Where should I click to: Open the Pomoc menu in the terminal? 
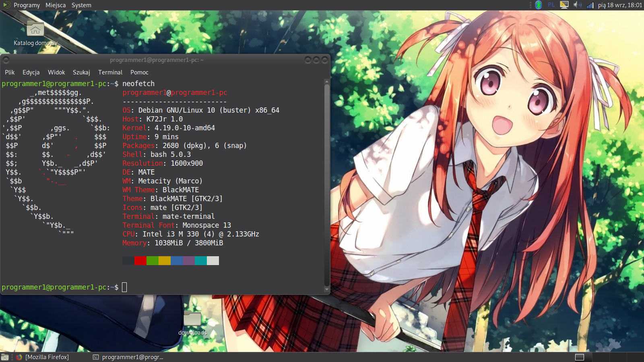[x=139, y=72]
